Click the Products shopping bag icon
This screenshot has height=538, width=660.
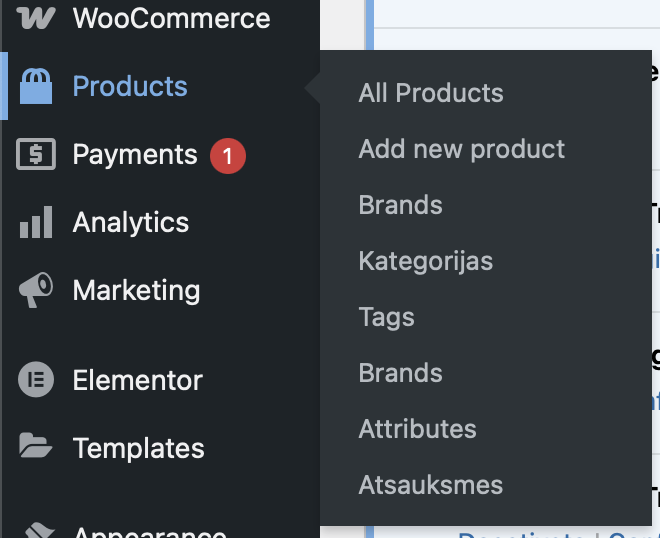tap(36, 86)
